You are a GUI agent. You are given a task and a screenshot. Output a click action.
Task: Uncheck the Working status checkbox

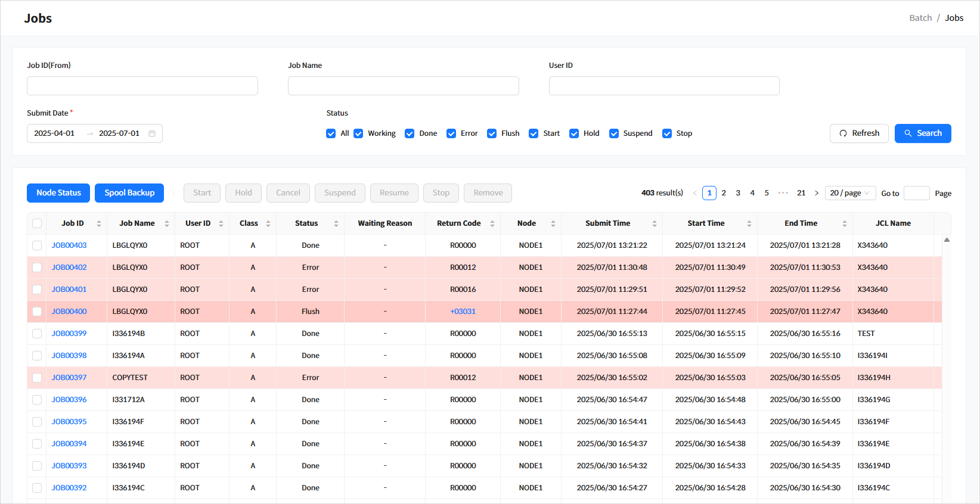(x=358, y=133)
